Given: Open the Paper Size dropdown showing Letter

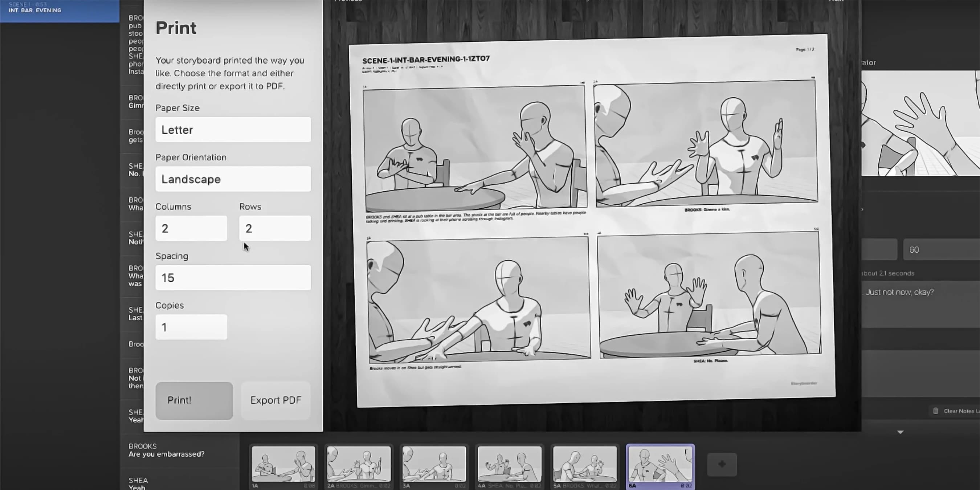Looking at the screenshot, I should (x=233, y=129).
